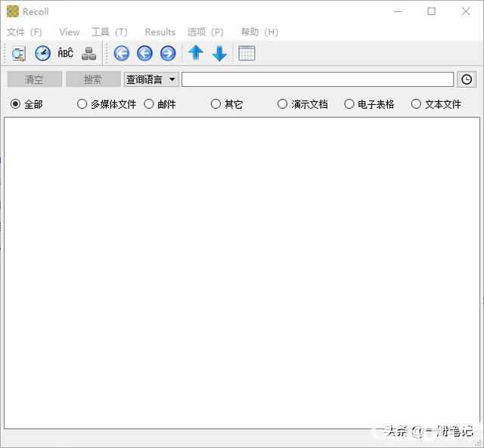484x448 pixels.
Task: Click the index update blocks icon
Action: pyautogui.click(x=89, y=54)
